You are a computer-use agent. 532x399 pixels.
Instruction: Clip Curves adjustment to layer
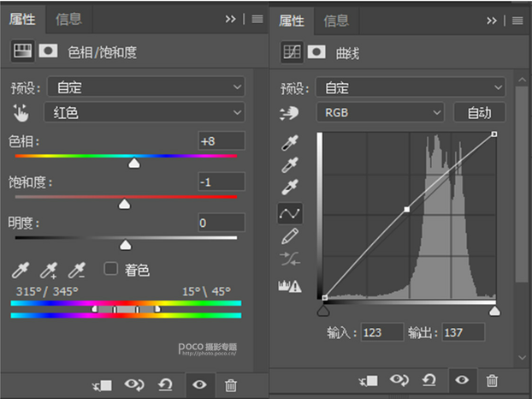[369, 381]
